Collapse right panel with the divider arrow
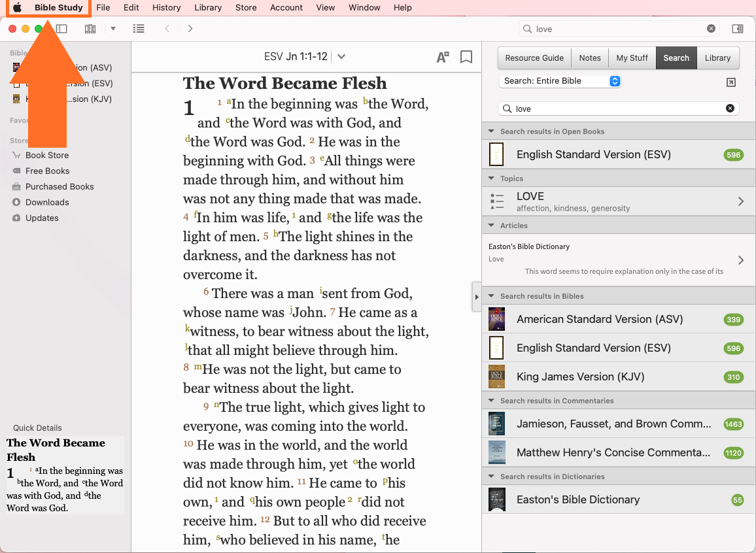 (x=476, y=297)
